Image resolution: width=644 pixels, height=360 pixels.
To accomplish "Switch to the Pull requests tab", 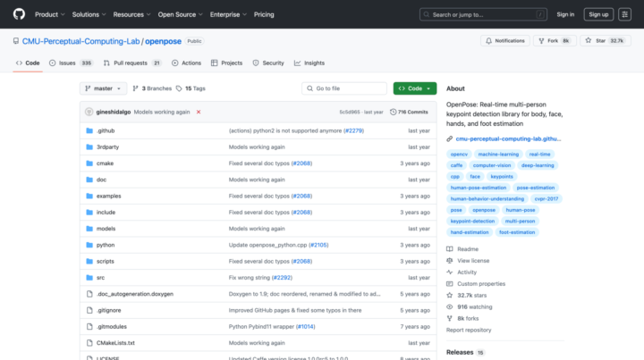I will 131,63.
